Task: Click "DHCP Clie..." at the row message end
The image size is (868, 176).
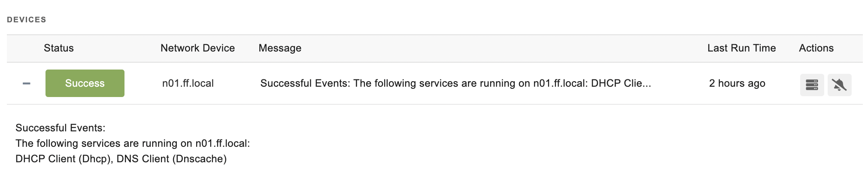Action: (x=621, y=83)
